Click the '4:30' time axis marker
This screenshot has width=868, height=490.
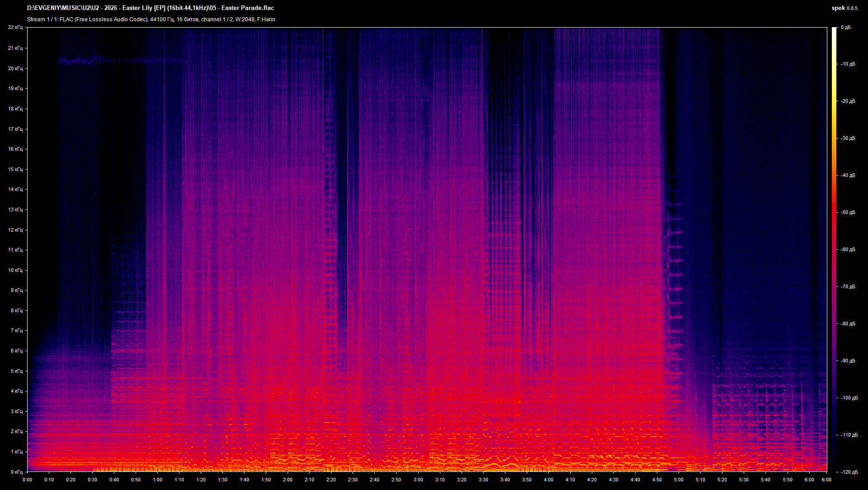pyautogui.click(x=614, y=480)
